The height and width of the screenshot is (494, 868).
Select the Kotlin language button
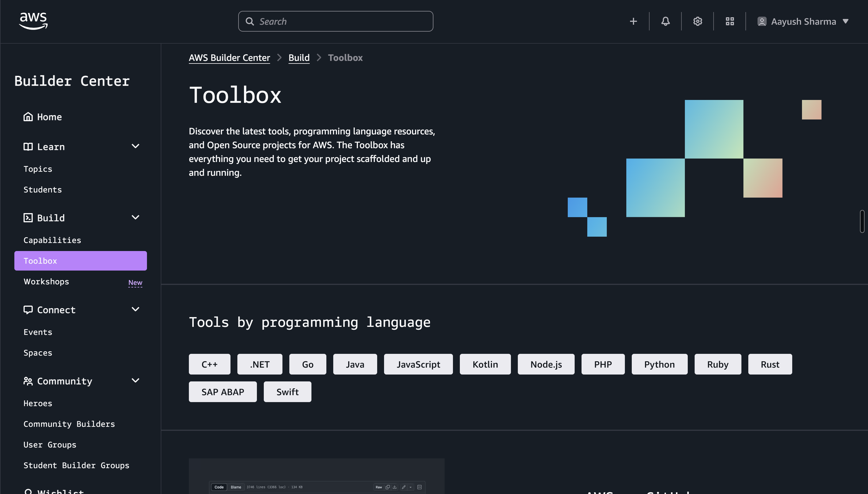point(485,364)
